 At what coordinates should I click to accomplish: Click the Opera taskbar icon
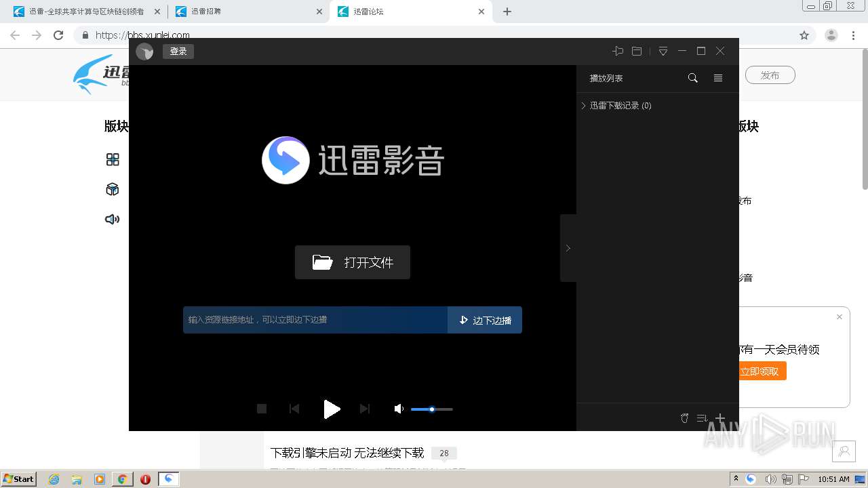pyautogui.click(x=145, y=479)
